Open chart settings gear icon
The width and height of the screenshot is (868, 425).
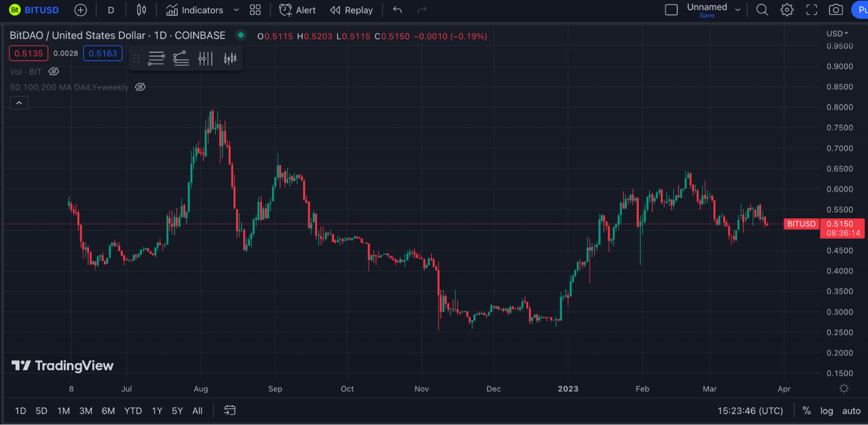point(787,10)
